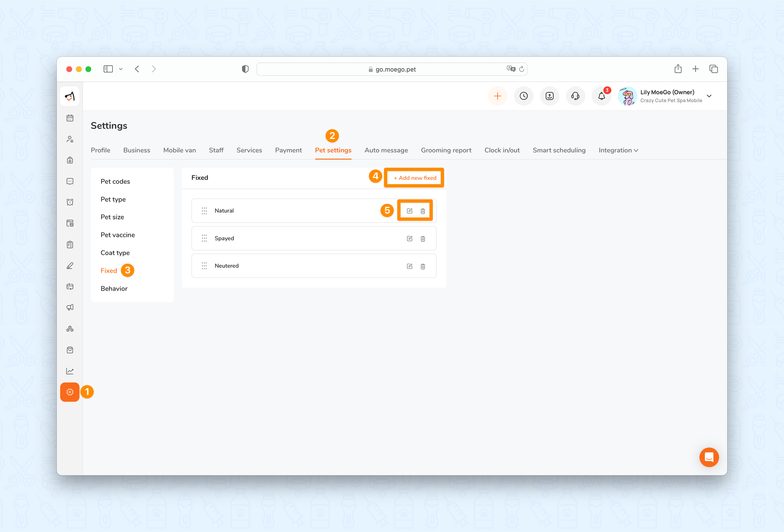Select Coat type in pet settings list
This screenshot has width=784, height=532.
click(115, 253)
